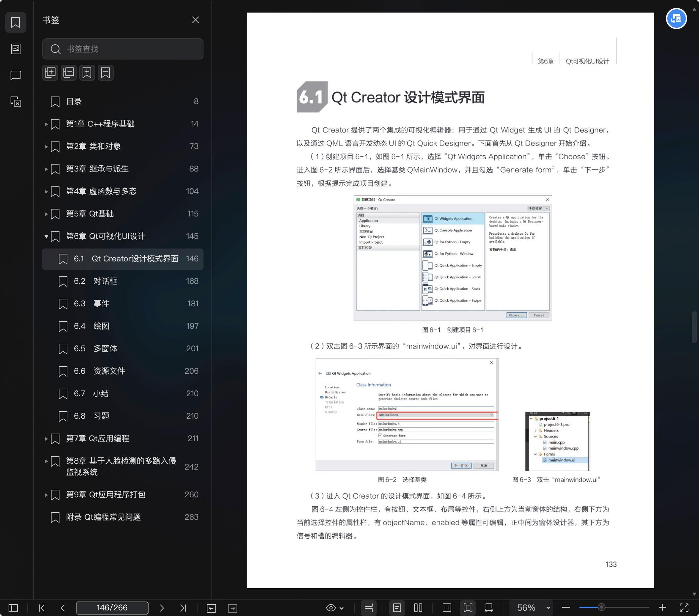Open the 附录 Qt编程常见问题 bookmark
This screenshot has width=699, height=616.
point(123,517)
